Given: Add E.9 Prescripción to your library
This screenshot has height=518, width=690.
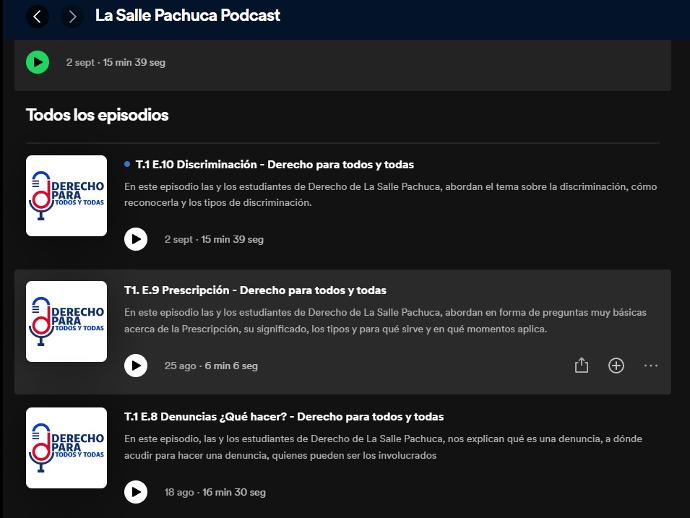Looking at the screenshot, I should click(x=616, y=365).
